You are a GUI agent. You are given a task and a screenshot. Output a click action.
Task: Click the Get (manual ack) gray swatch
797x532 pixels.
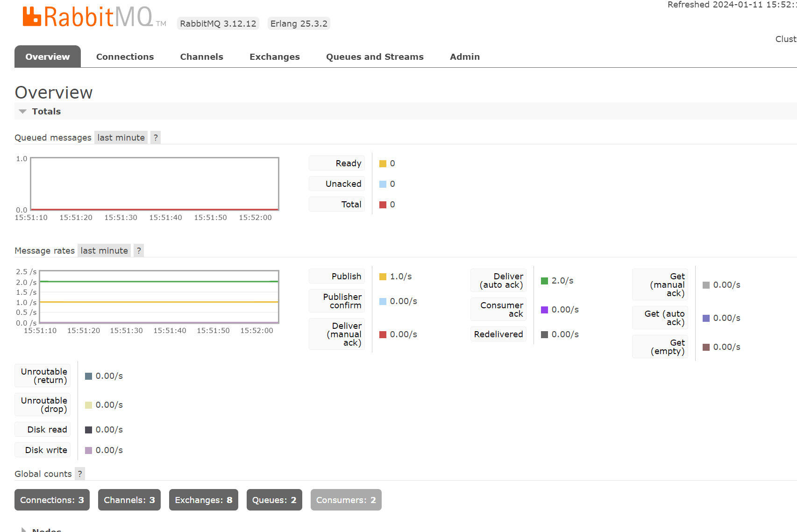tap(706, 285)
